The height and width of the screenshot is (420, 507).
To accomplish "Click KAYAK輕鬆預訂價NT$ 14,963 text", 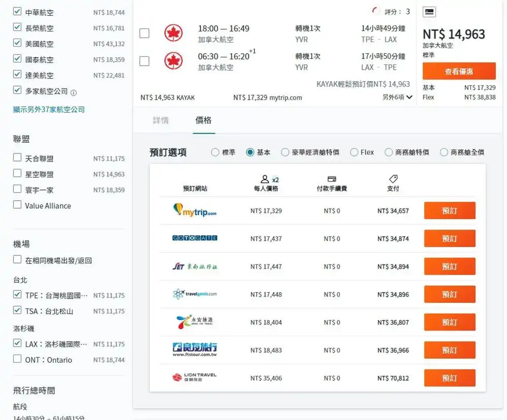I will pyautogui.click(x=363, y=84).
